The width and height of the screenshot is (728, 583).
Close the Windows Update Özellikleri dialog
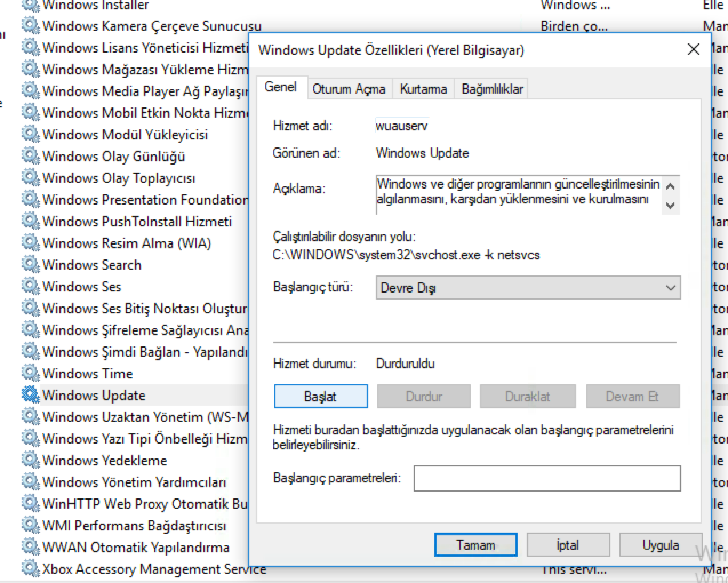click(694, 50)
